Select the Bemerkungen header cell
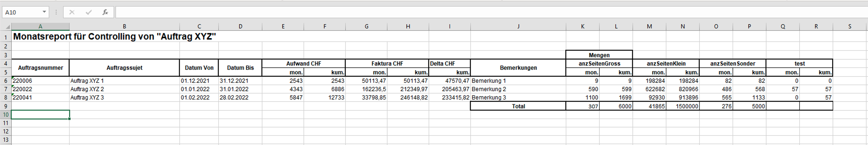The width and height of the screenshot is (868, 145). (518, 68)
